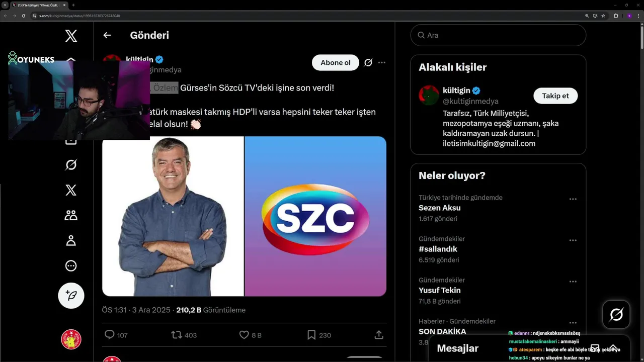
Task: Follow kültigin with Takip et button
Action: click(x=555, y=96)
